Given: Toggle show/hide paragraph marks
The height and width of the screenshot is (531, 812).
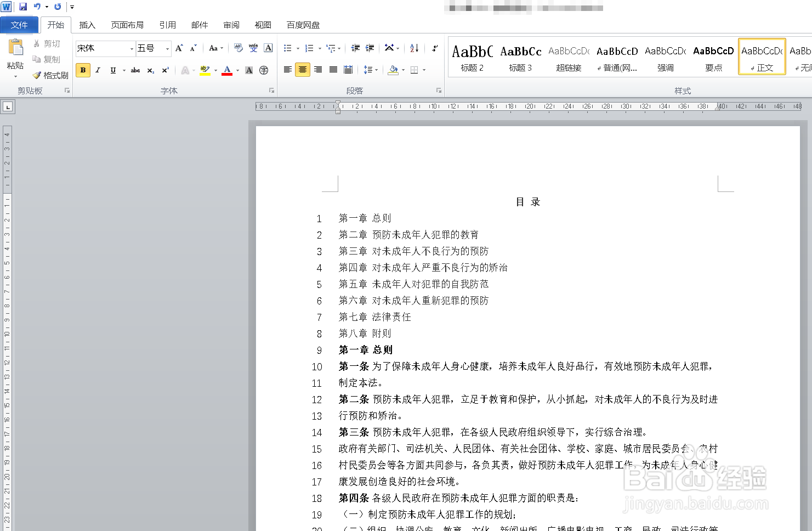Looking at the screenshot, I should click(435, 48).
